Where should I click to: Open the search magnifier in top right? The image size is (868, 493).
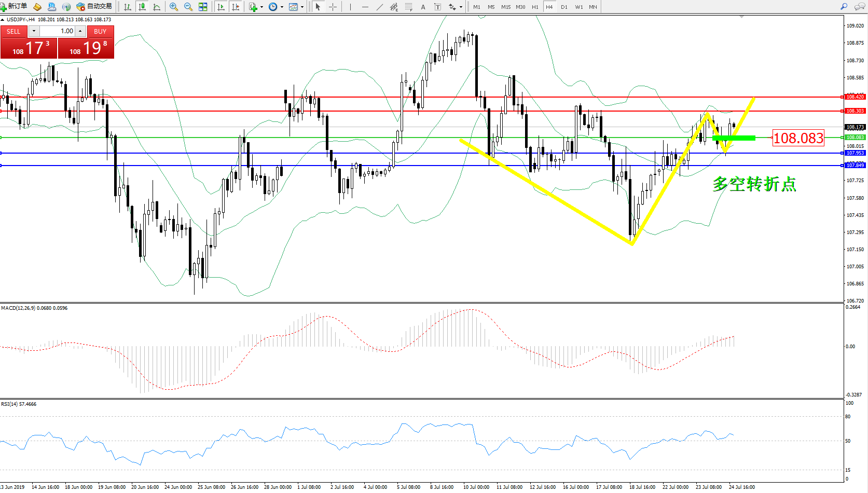[844, 7]
